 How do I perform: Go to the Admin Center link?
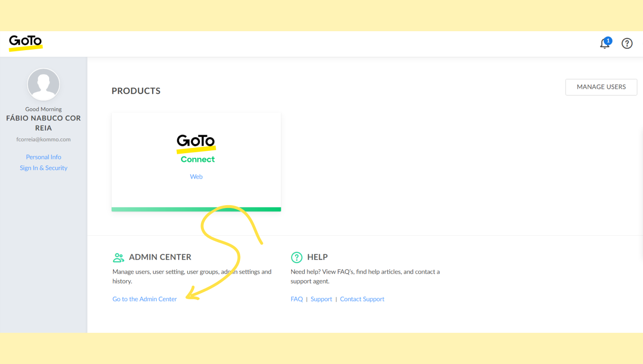(x=145, y=299)
